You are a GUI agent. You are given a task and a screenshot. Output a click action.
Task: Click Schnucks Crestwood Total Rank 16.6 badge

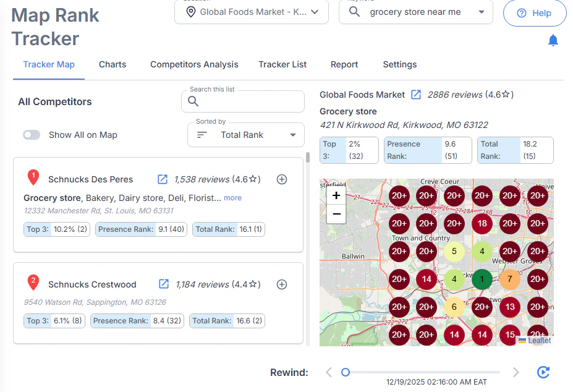[227, 321]
